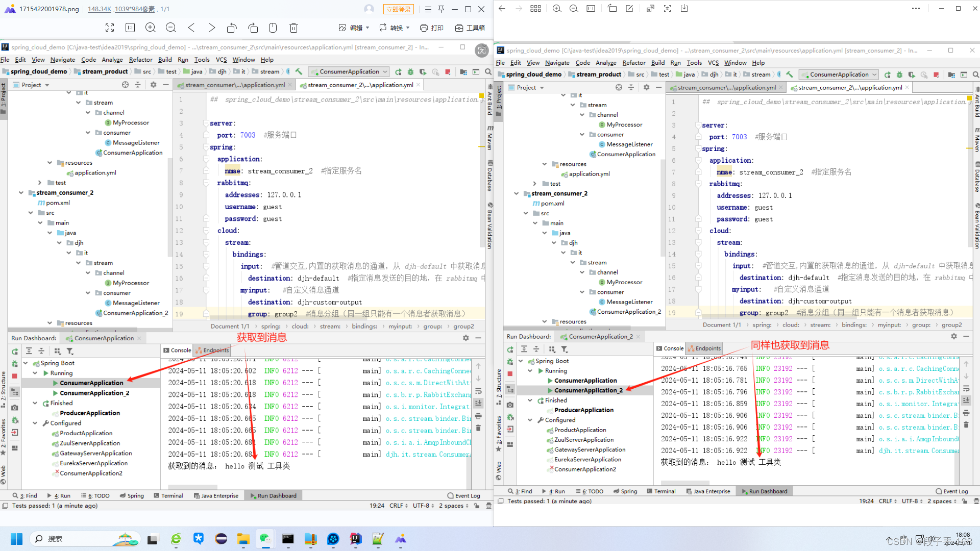Click the 1:1 actual size icon in left viewer

tap(130, 28)
